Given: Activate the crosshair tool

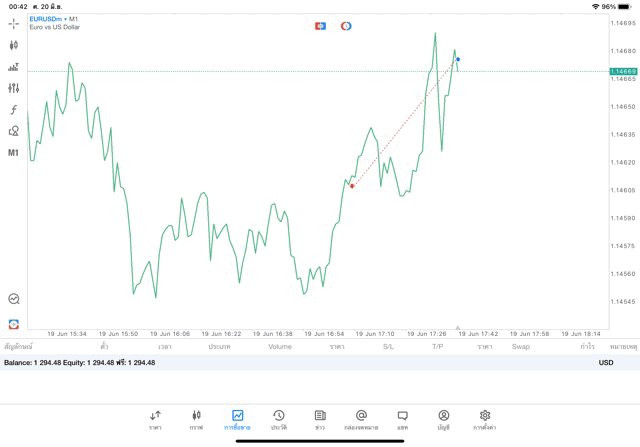Looking at the screenshot, I should click(x=14, y=23).
